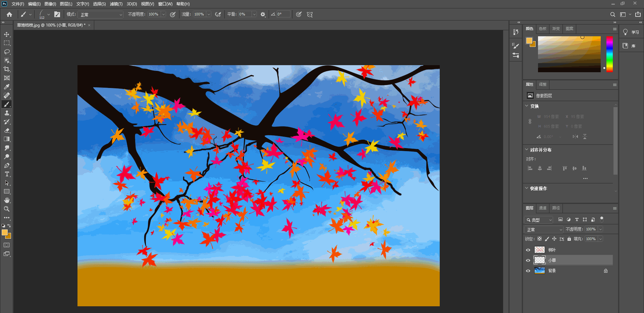644x313 pixels.
Task: Open smoothing 平滑 dropdown arrow
Action: pos(254,14)
